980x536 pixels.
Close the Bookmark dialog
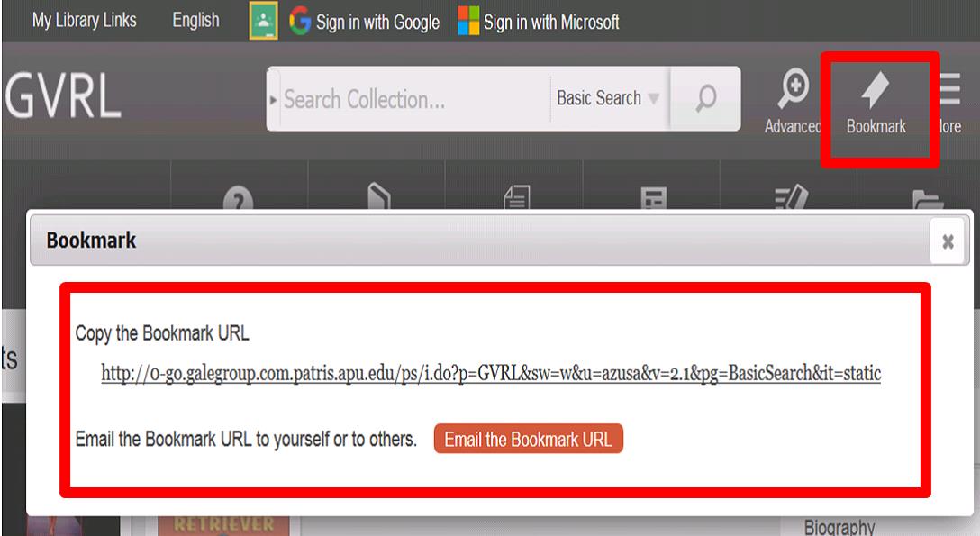(948, 241)
